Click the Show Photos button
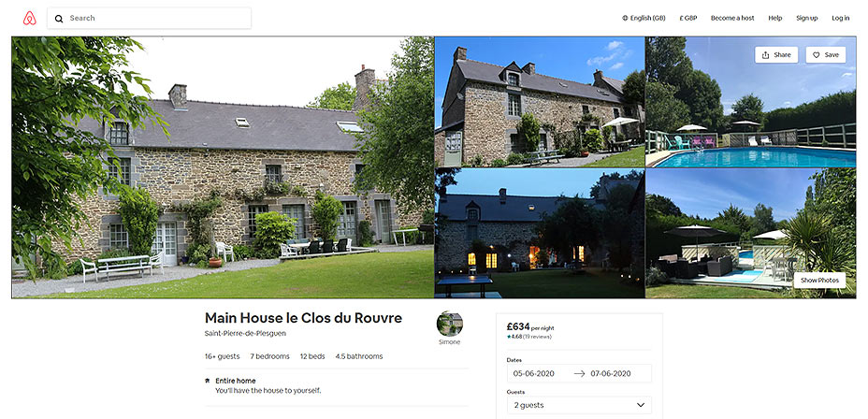This screenshot has height=419, width=868. tap(820, 280)
